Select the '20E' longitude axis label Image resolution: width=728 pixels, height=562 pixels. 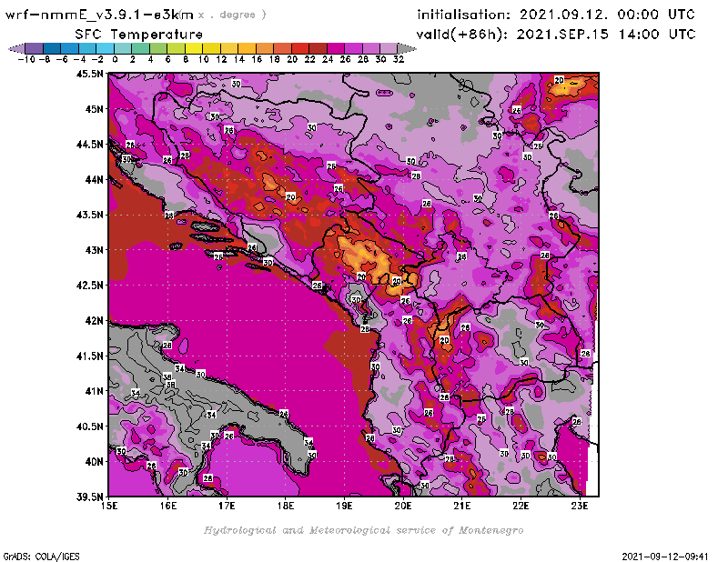pos(403,506)
